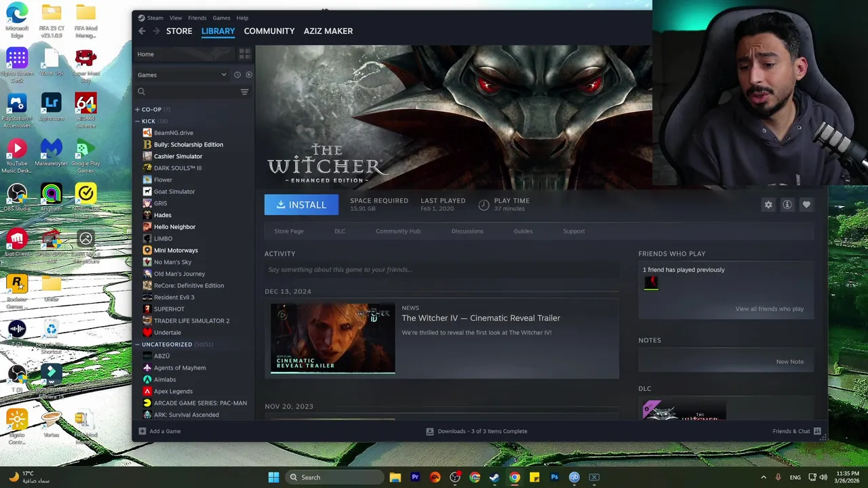Select Goat Simulator in list
Image resolution: width=868 pixels, height=488 pixels.
click(x=174, y=192)
